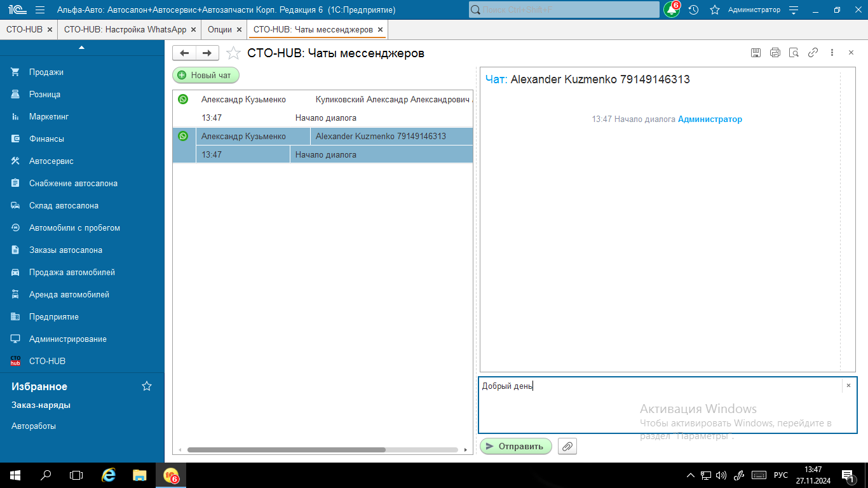The image size is (868, 488).
Task: Go back with the left arrow button
Action: point(184,53)
